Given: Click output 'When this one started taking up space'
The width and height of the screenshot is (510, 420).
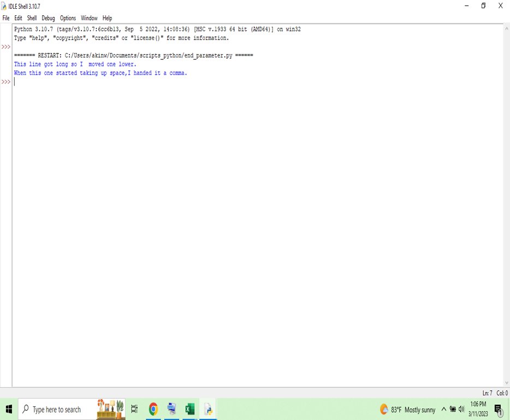Looking at the screenshot, I should 69,73.
